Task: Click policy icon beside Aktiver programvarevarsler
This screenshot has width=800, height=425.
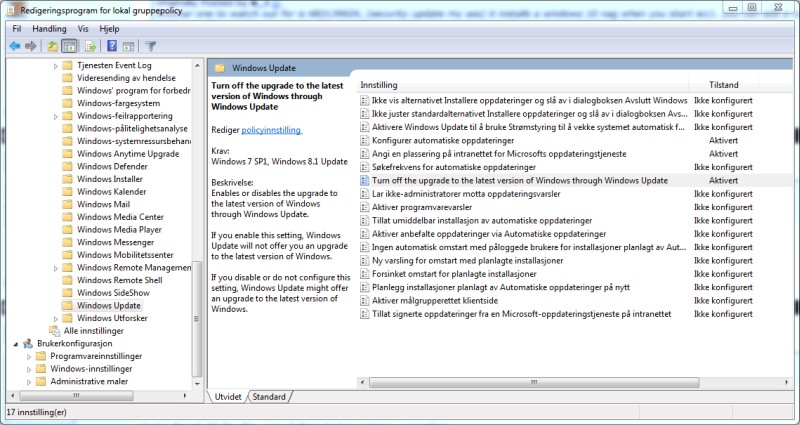Action: (x=364, y=207)
